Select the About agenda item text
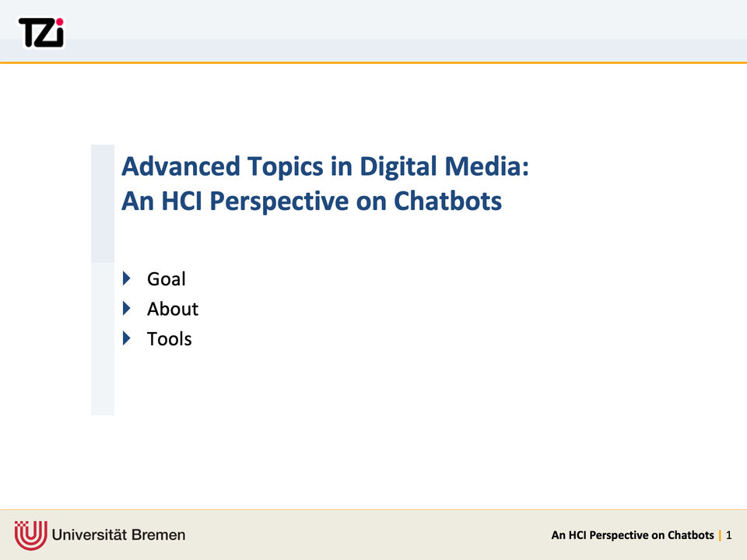Screen dimensions: 747x560 click(x=172, y=309)
